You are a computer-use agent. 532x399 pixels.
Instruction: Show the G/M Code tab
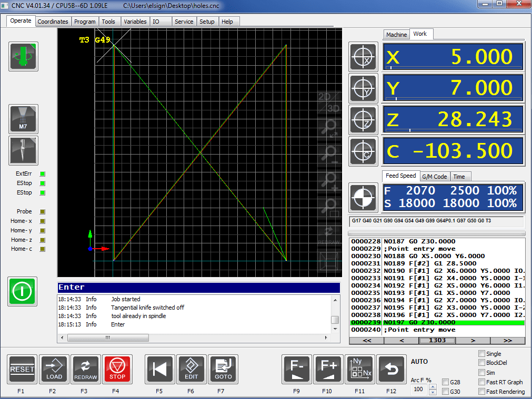(x=435, y=177)
